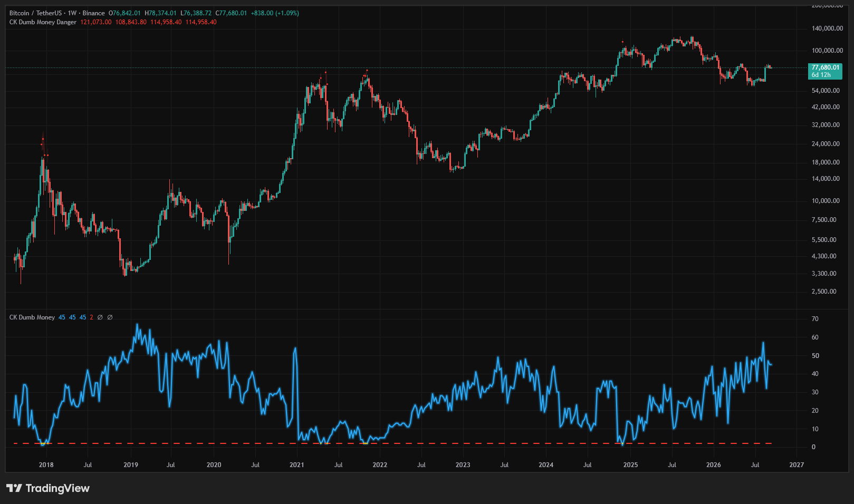Click the 2027 label on the time axis

point(797,465)
